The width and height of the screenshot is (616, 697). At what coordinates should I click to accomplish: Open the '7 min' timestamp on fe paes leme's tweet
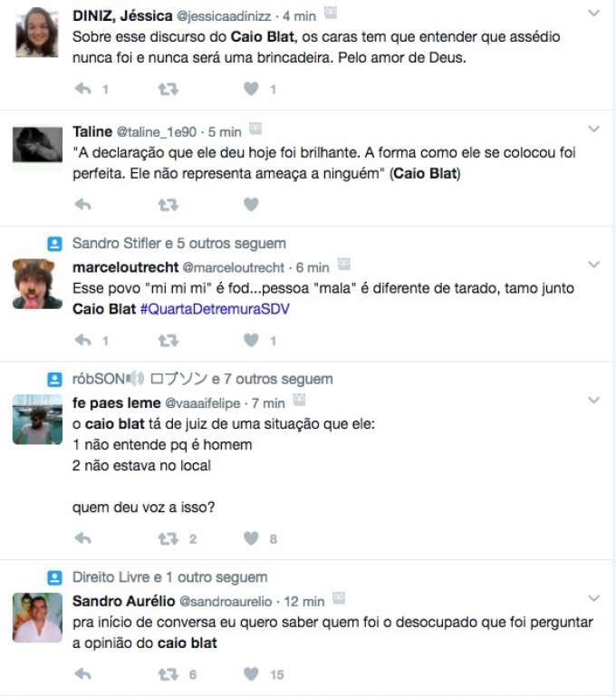click(x=268, y=403)
